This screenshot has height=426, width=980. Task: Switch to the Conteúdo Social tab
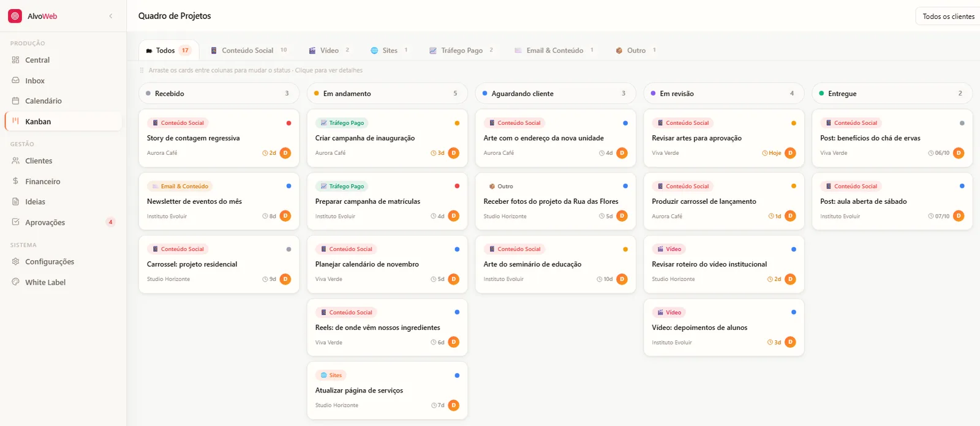tap(249, 50)
